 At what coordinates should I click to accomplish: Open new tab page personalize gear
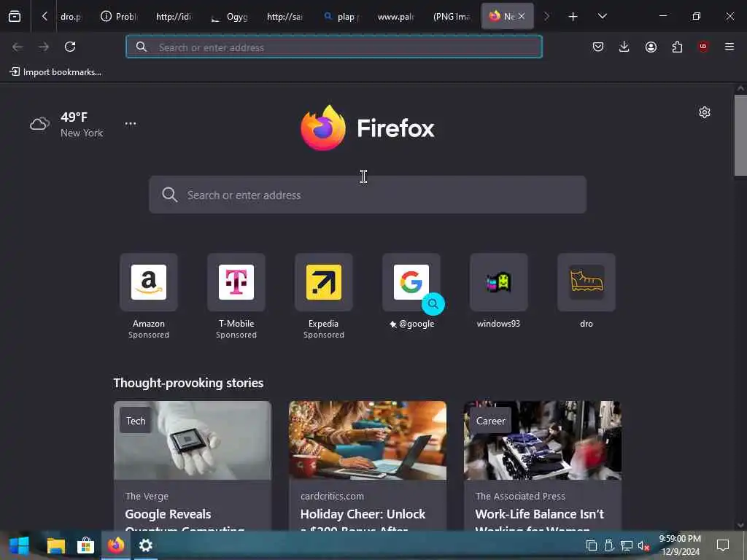705,112
